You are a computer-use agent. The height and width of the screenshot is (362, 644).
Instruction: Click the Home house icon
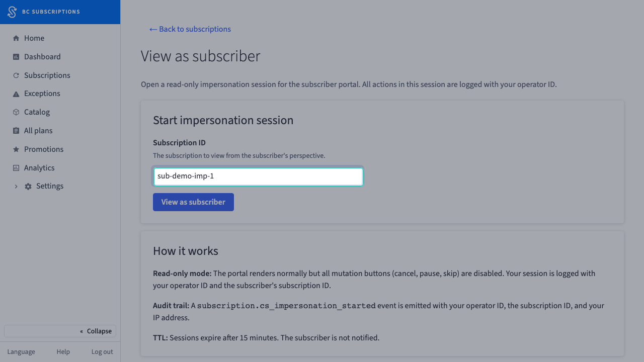pos(16,38)
